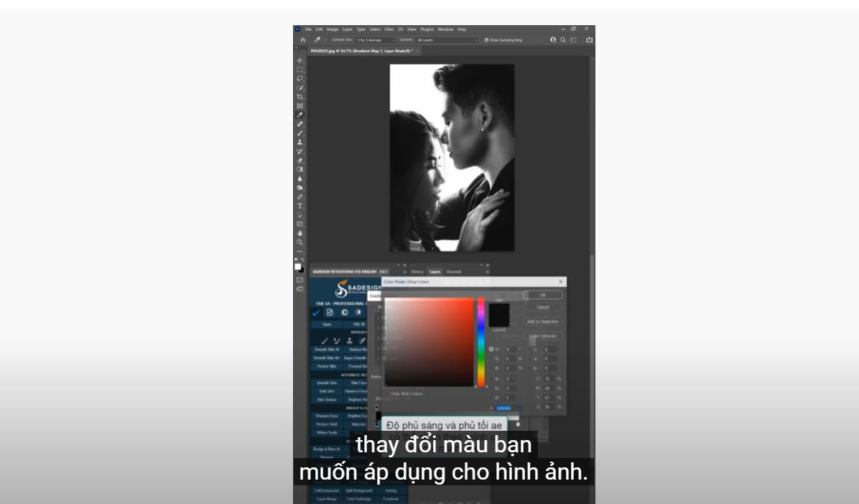Click the Home icon in options bar
The image size is (859, 504).
tap(302, 40)
